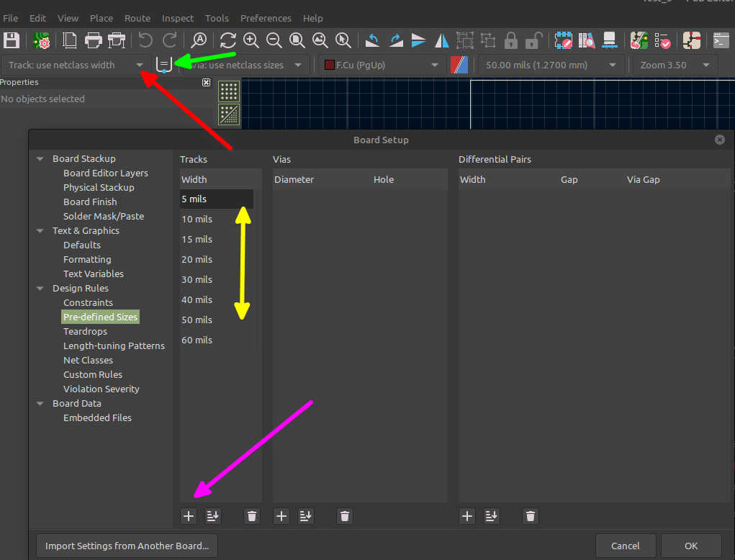Add a new via size row
Viewport: 735px width, 560px height.
(281, 516)
